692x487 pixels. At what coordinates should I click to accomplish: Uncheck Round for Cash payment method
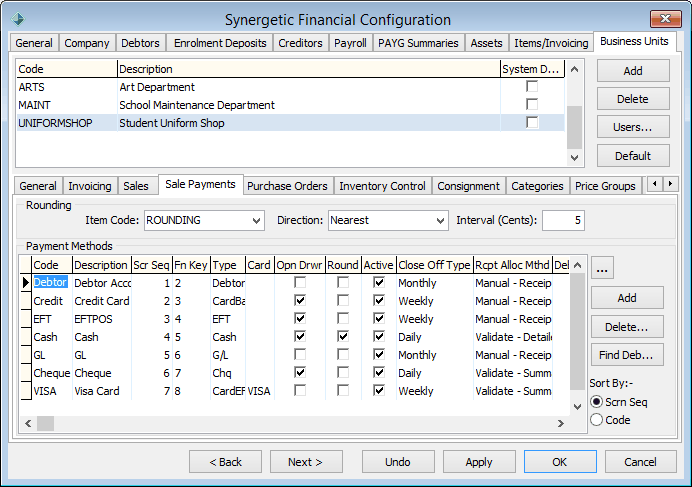coord(343,336)
